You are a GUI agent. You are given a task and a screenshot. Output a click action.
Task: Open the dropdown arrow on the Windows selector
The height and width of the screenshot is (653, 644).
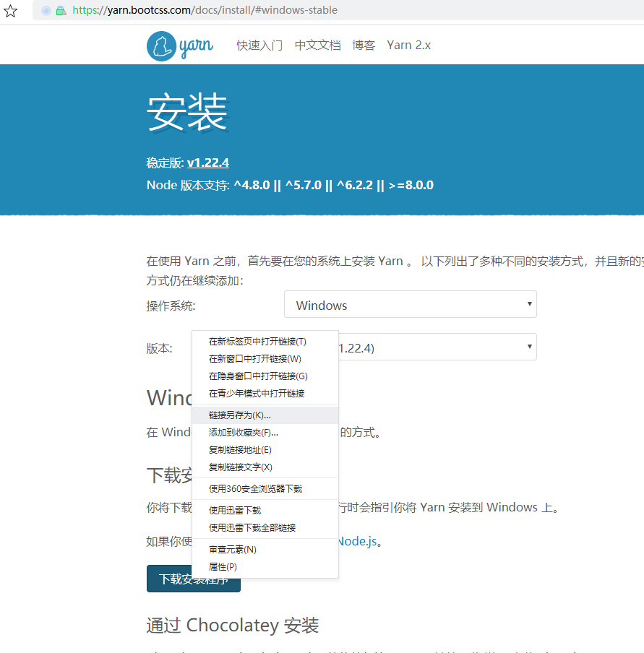[527, 304]
